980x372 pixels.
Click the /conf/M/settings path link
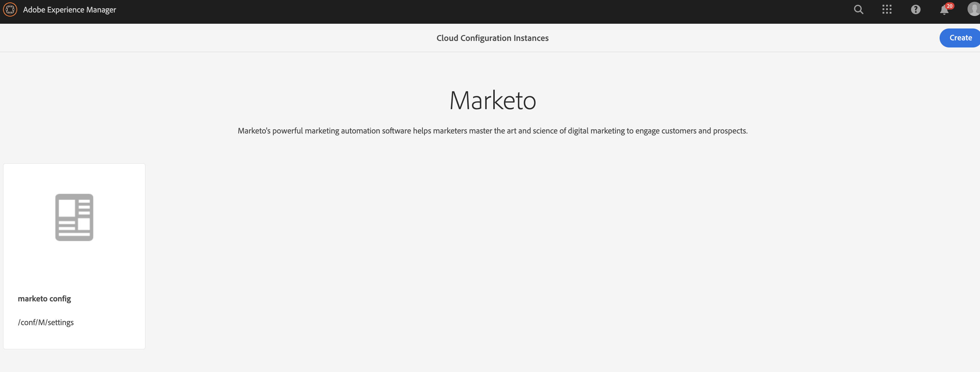46,322
